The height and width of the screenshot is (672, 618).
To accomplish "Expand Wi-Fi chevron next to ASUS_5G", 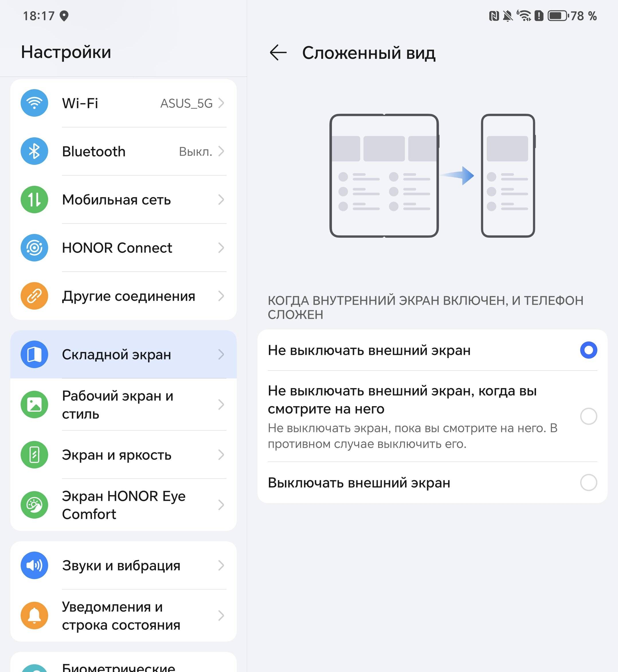I will tap(221, 103).
